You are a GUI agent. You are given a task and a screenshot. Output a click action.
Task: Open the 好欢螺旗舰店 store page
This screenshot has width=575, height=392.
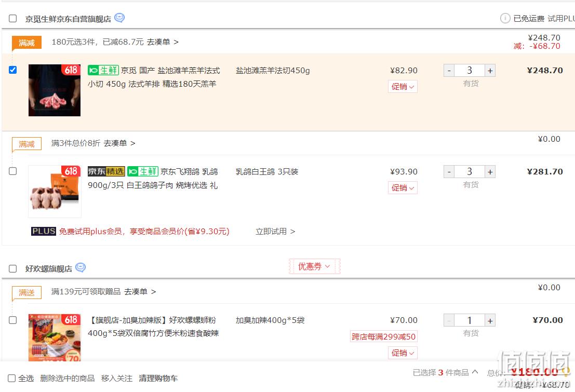(49, 269)
